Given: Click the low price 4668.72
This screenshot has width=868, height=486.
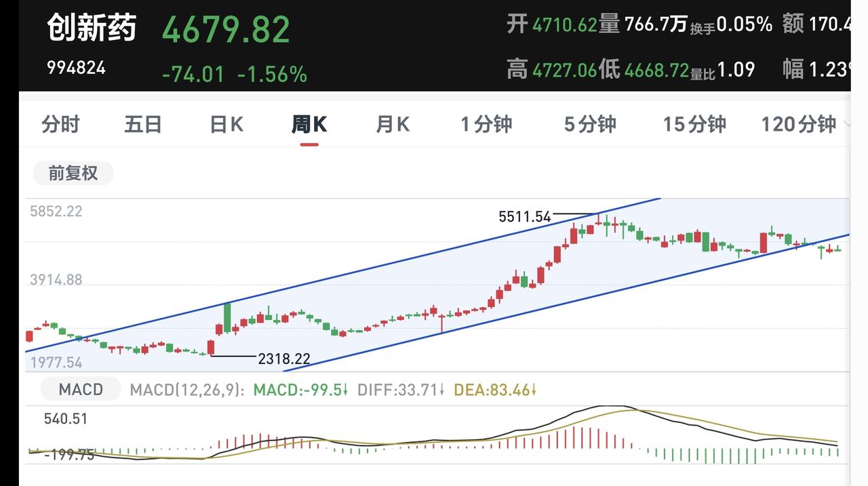Looking at the screenshot, I should [x=656, y=69].
